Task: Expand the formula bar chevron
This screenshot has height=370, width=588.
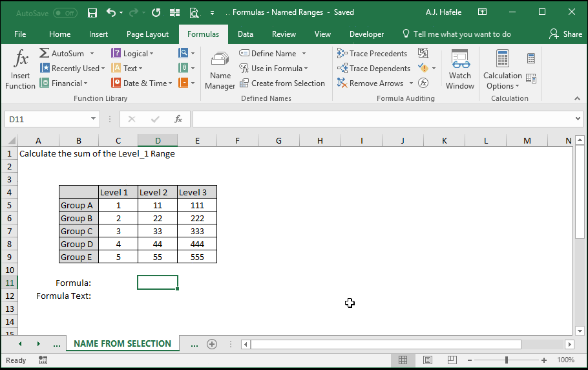Action: point(578,119)
